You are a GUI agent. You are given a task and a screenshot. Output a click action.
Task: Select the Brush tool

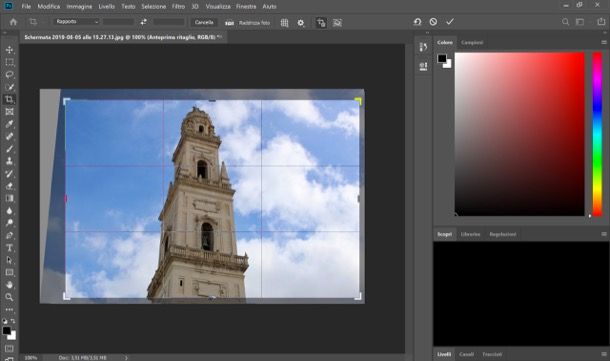[9, 149]
